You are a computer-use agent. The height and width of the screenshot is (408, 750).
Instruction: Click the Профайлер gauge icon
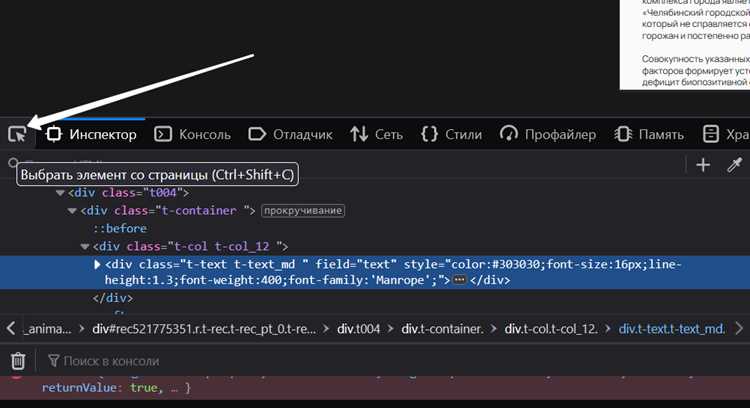[508, 134]
